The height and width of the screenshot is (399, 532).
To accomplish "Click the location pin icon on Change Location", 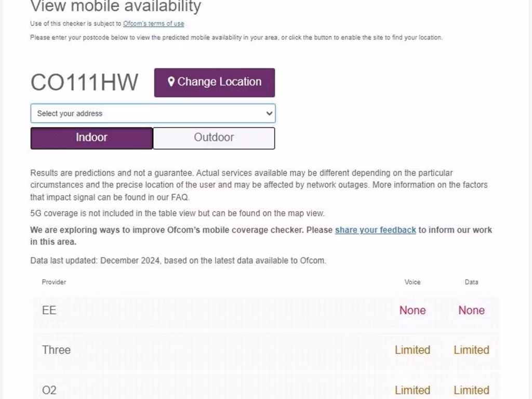I will [x=171, y=82].
